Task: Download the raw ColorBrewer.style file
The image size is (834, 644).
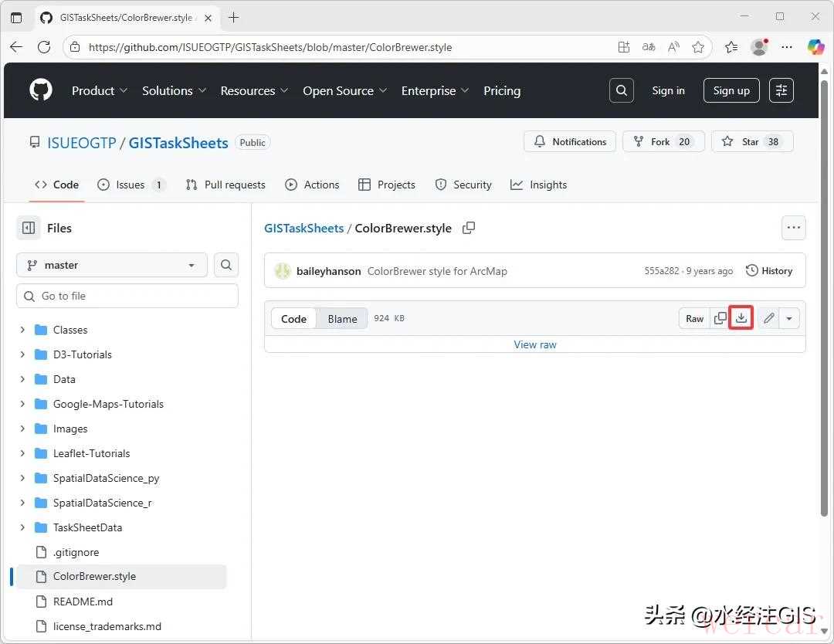Action: (741, 318)
